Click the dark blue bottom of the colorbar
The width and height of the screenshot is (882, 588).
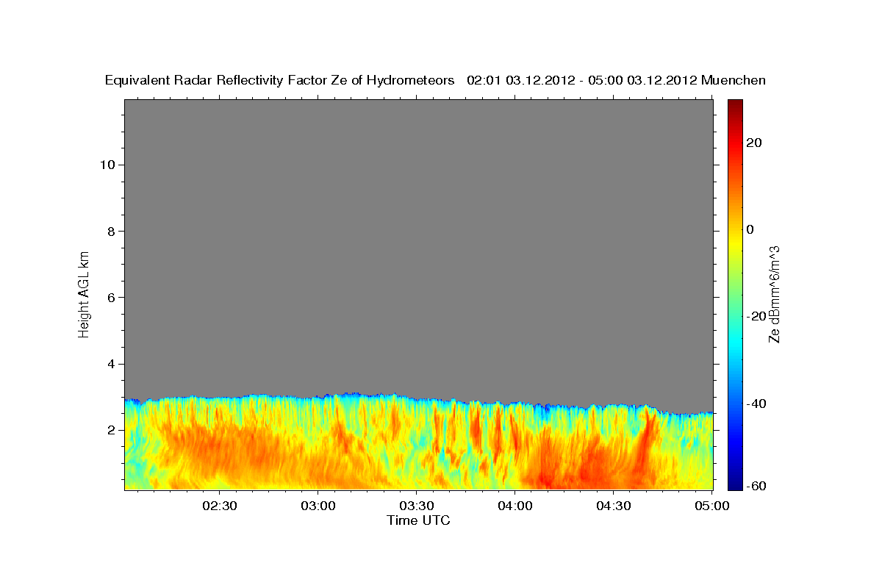(x=735, y=481)
